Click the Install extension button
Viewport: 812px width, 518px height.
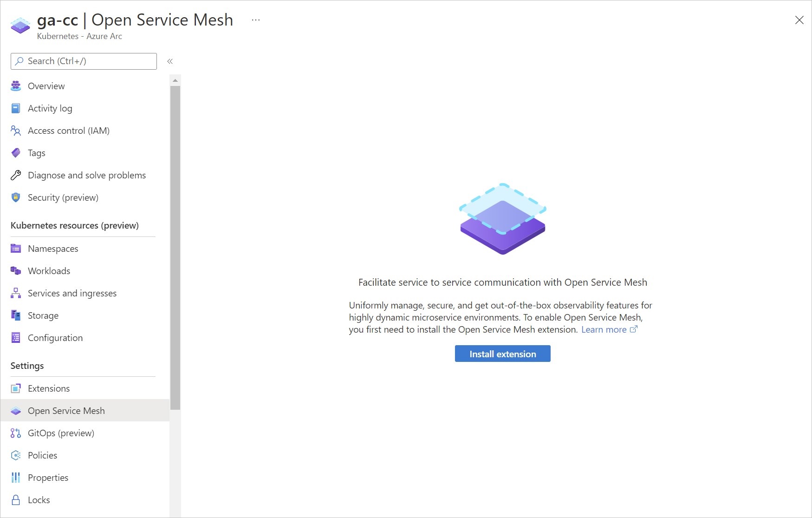point(503,354)
